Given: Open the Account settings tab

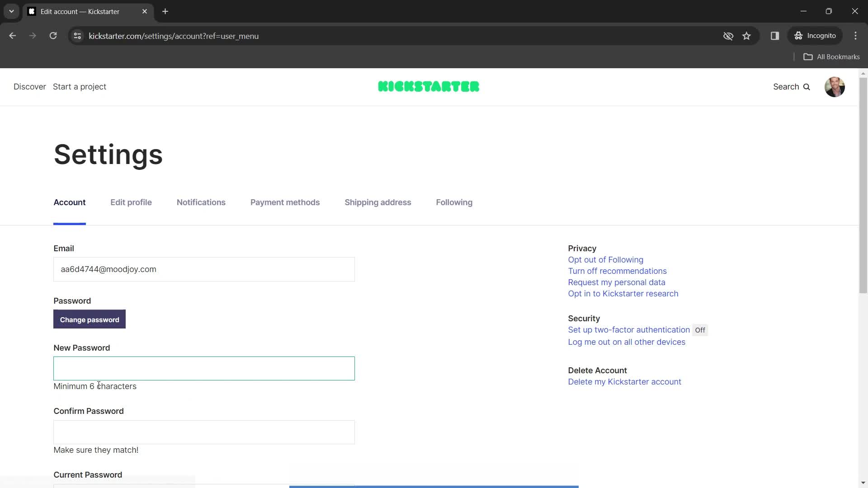Looking at the screenshot, I should pos(70,202).
